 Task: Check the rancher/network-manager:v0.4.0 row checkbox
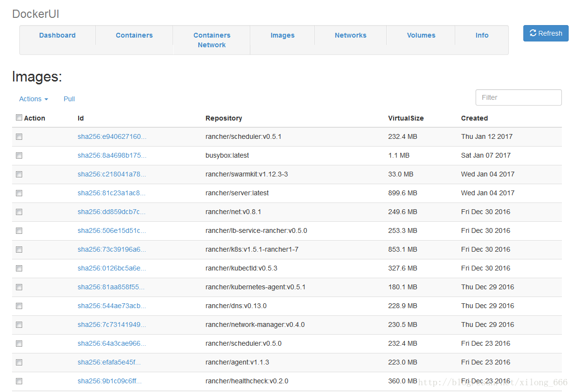19,325
